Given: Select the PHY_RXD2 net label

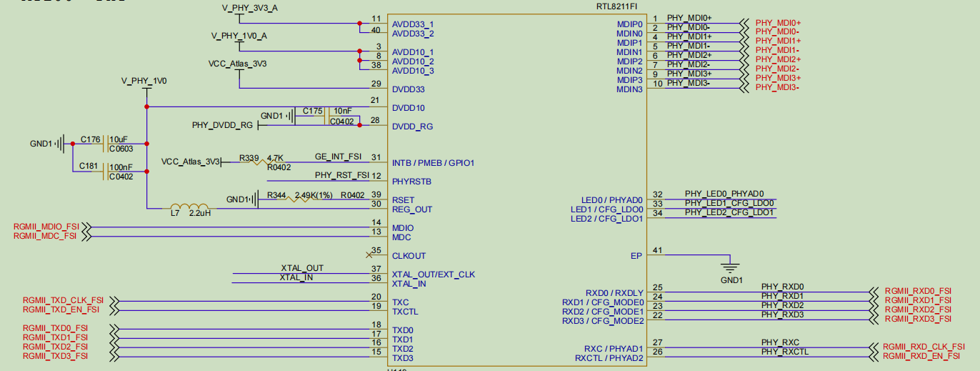Looking at the screenshot, I should tap(782, 305).
